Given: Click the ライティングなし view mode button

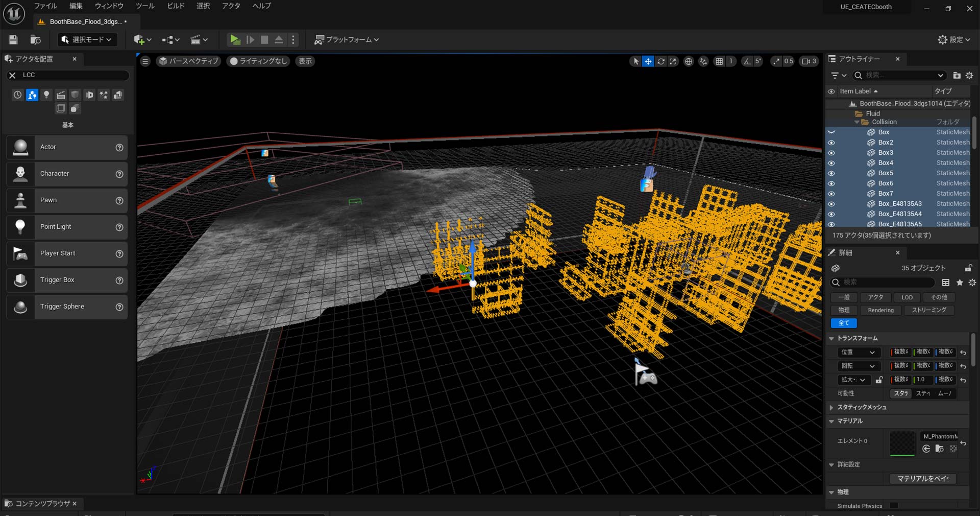Looking at the screenshot, I should pyautogui.click(x=258, y=61).
